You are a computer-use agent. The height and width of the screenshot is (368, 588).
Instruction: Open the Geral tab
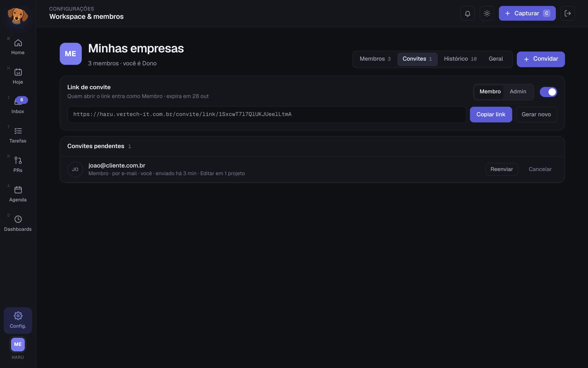coord(496,59)
